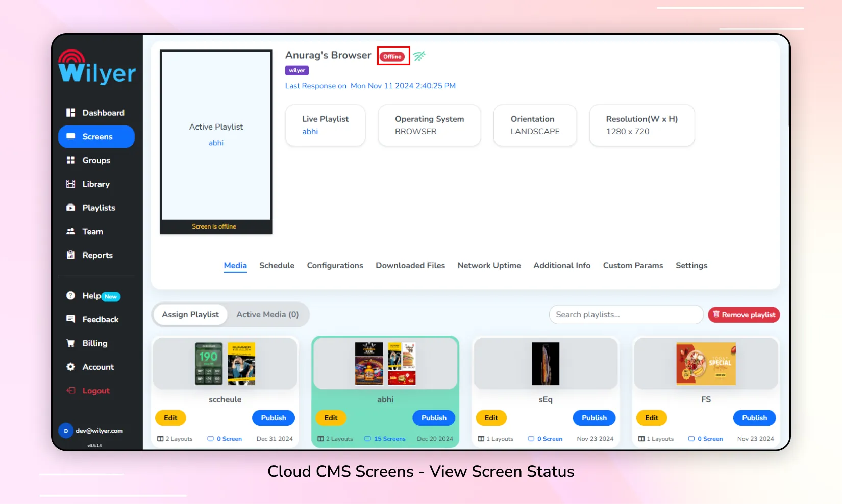Open the Custom Params tab

coord(633,265)
